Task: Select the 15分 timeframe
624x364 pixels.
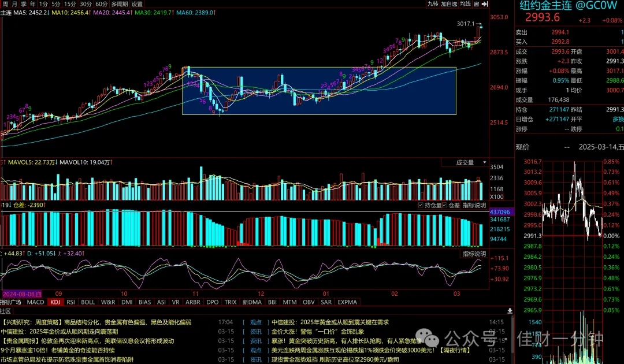Action: point(70,4)
